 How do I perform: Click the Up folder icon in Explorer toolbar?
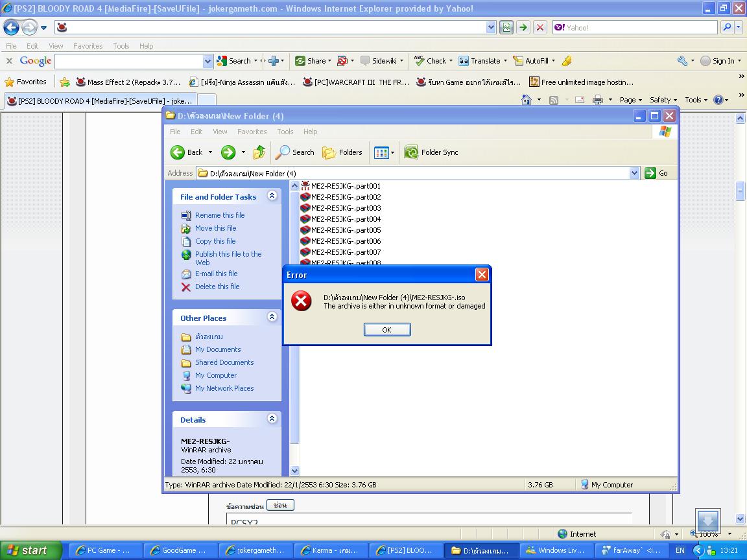click(x=259, y=152)
